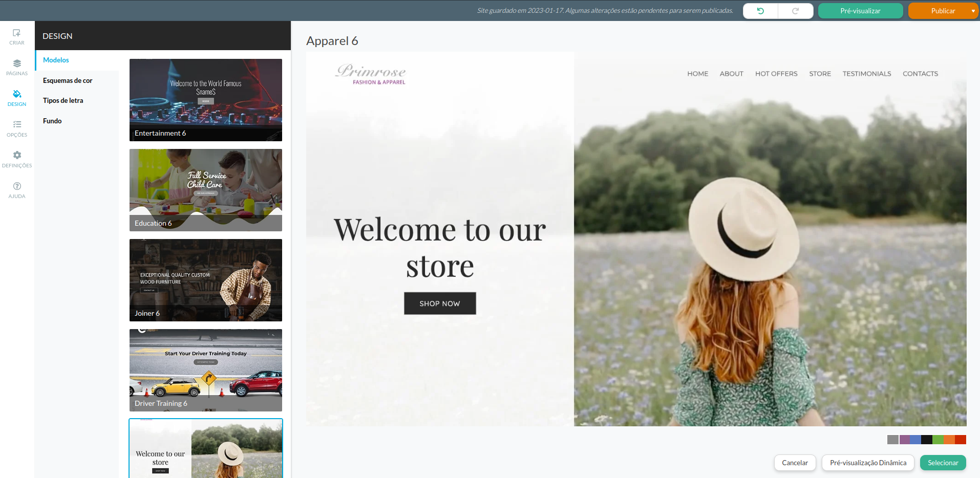Click the Selecionar button

coord(943,463)
